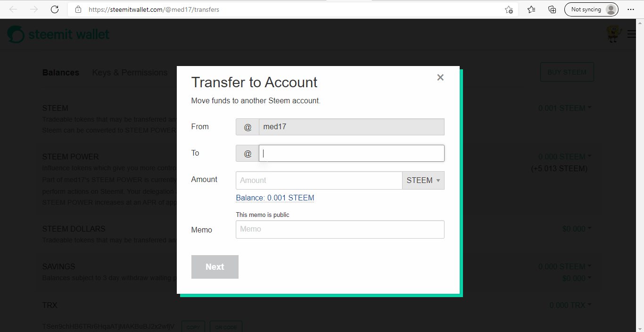
Task: Click the From field med17
Action: coord(352,127)
